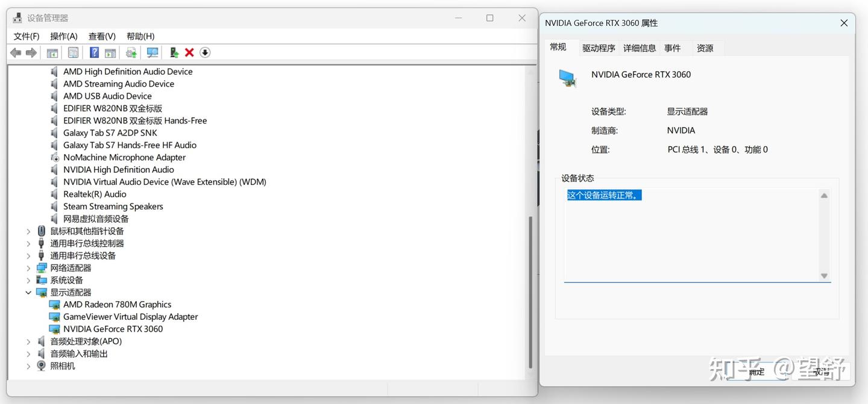The width and height of the screenshot is (868, 404).
Task: Click the gear with green arrow toolbar icon
Action: [131, 53]
